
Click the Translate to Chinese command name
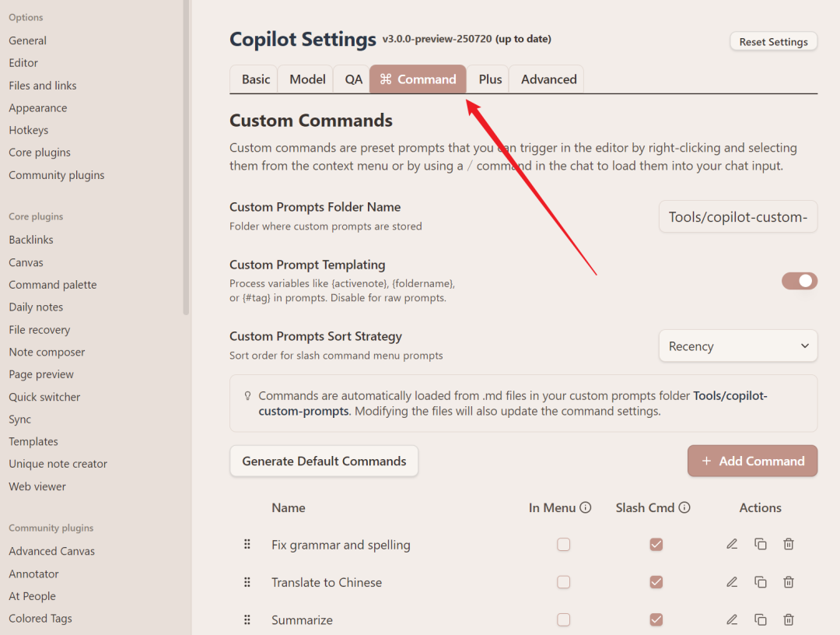pos(327,583)
